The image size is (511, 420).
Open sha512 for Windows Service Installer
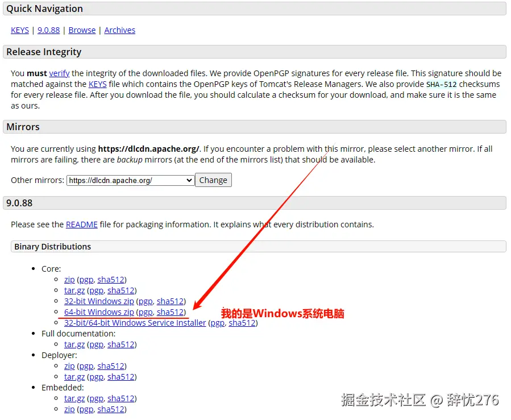[x=242, y=323]
